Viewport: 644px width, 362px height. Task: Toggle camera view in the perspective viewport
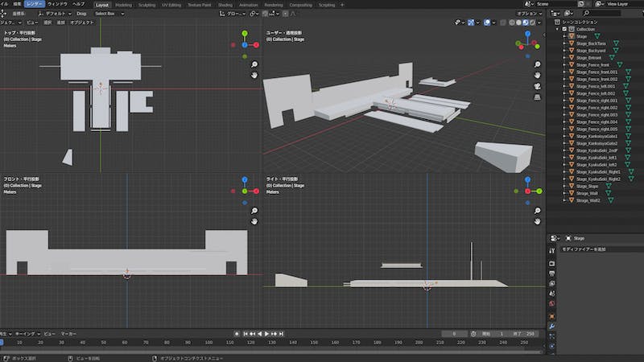click(537, 86)
